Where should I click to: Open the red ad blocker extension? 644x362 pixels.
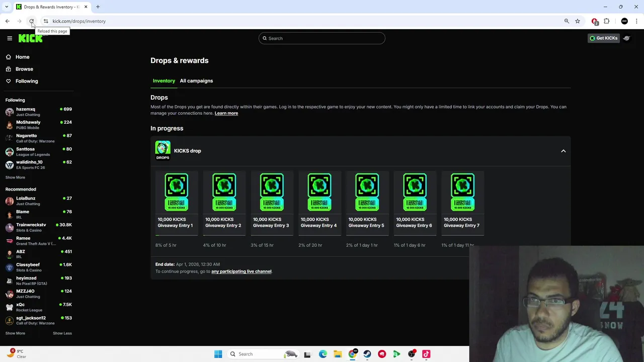point(595,21)
